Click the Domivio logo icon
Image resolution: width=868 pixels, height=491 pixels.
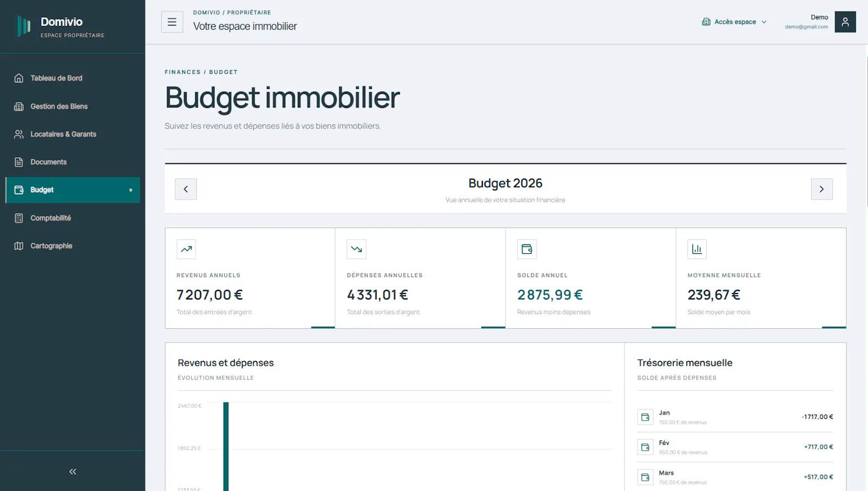point(23,26)
